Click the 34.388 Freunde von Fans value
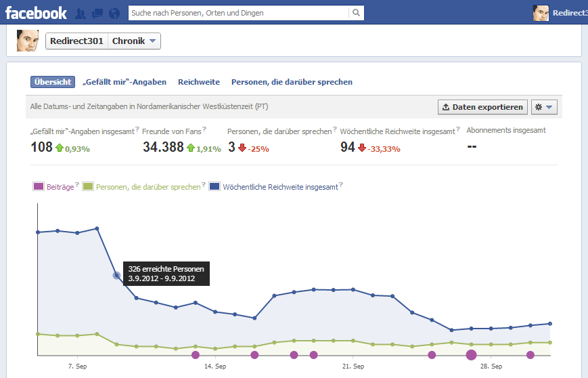This screenshot has width=588, height=378. [163, 147]
